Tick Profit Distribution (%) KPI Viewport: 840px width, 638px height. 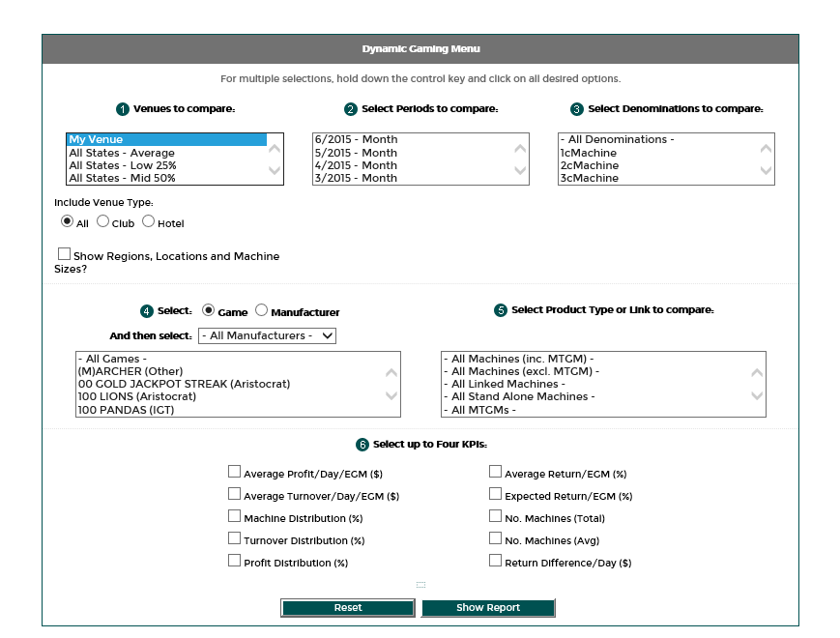tap(234, 561)
